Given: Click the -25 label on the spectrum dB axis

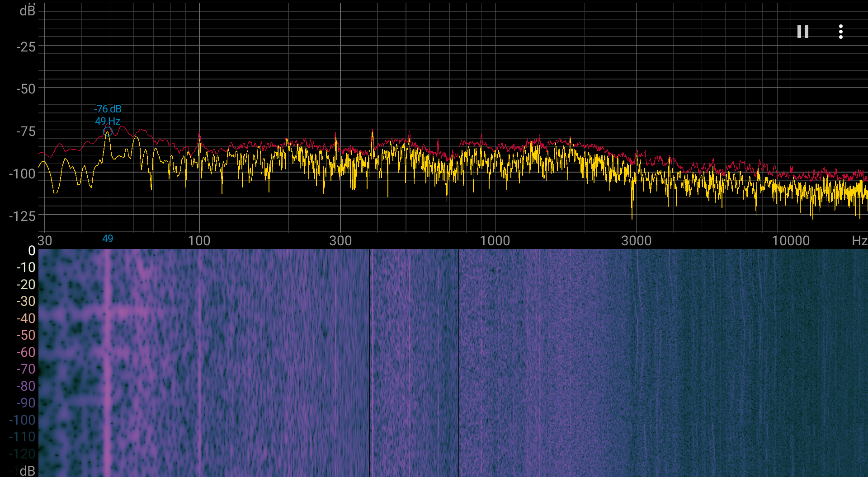Looking at the screenshot, I should pos(26,47).
